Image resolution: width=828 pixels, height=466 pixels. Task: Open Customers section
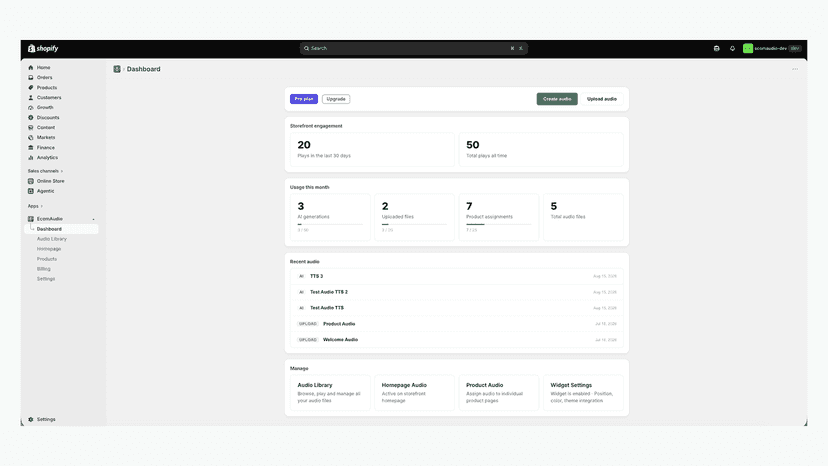coord(49,98)
